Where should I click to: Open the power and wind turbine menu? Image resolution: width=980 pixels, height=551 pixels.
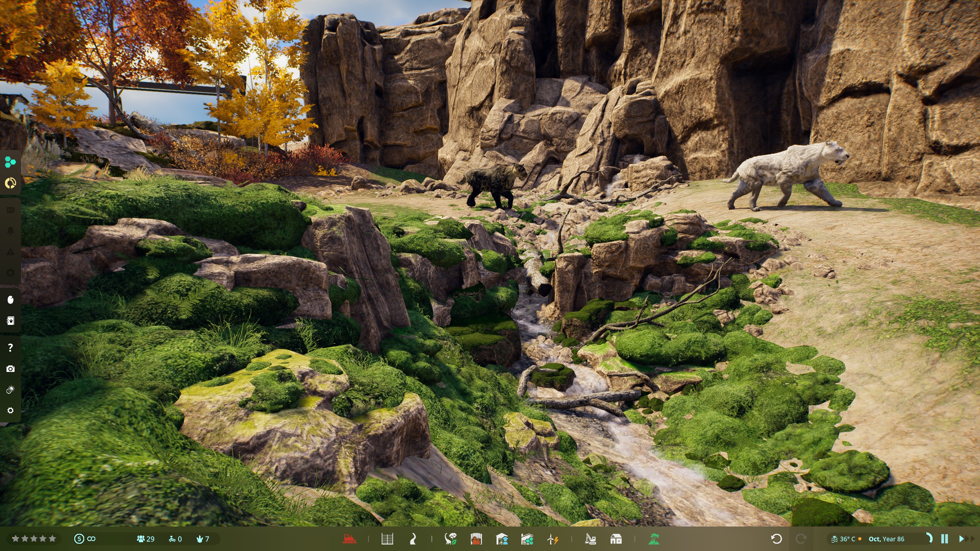(552, 539)
